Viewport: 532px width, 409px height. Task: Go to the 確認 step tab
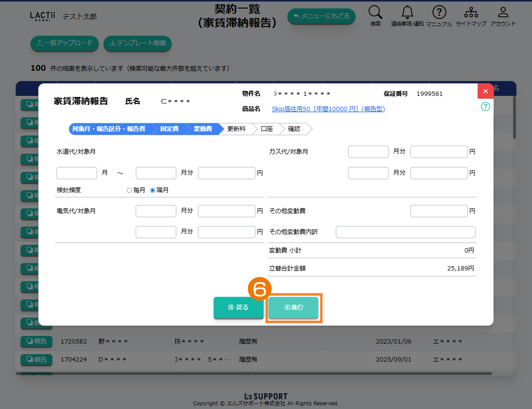click(294, 129)
